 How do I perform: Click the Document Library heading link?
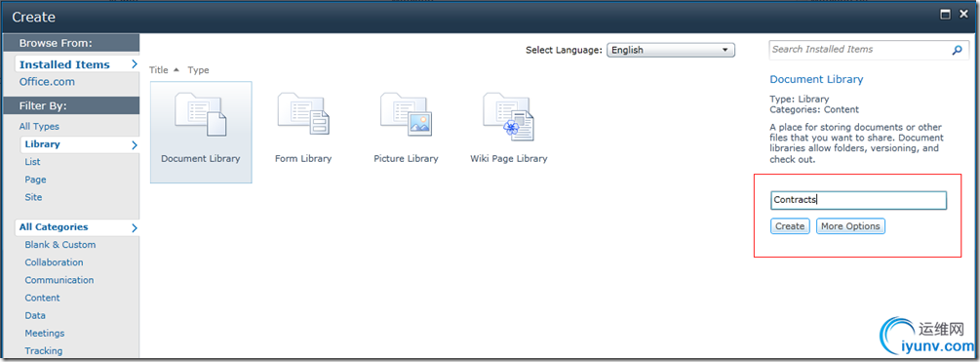click(x=816, y=79)
